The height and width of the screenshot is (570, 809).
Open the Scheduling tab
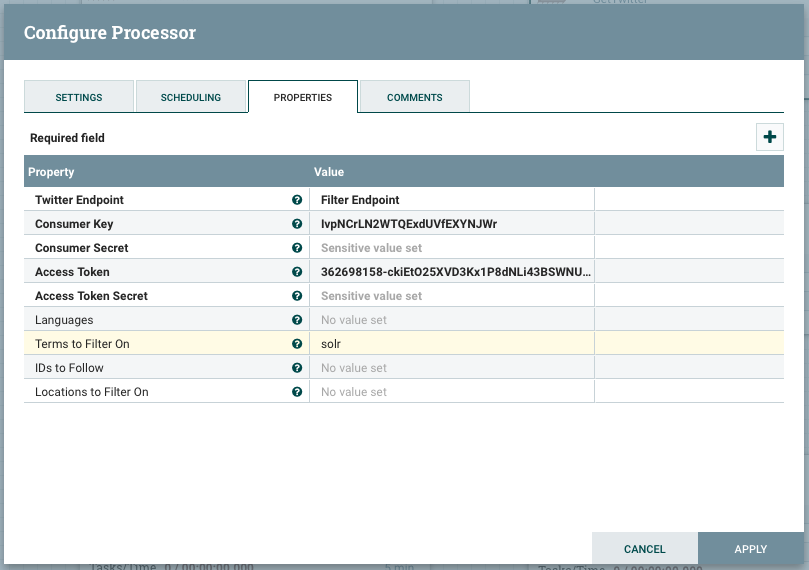coord(190,97)
